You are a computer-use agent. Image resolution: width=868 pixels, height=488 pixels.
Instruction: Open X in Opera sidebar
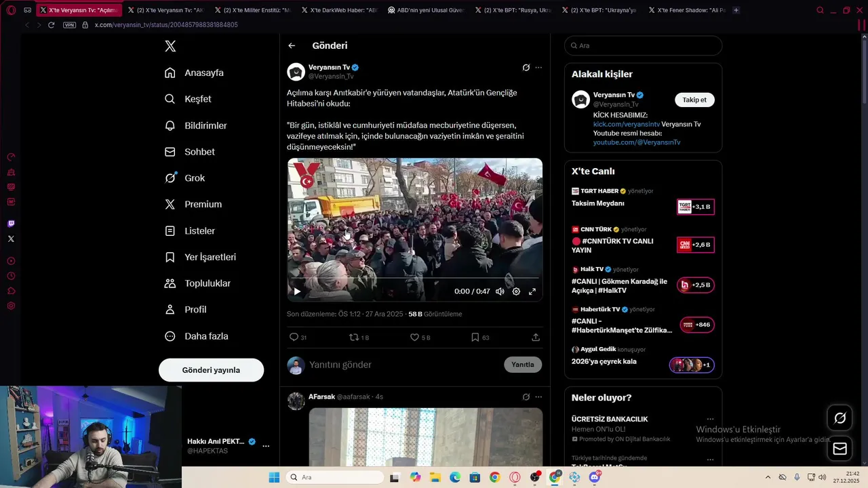[x=11, y=239]
